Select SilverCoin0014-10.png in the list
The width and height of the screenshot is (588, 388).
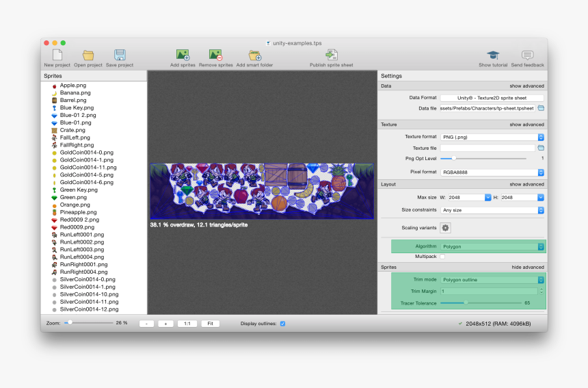pos(89,294)
